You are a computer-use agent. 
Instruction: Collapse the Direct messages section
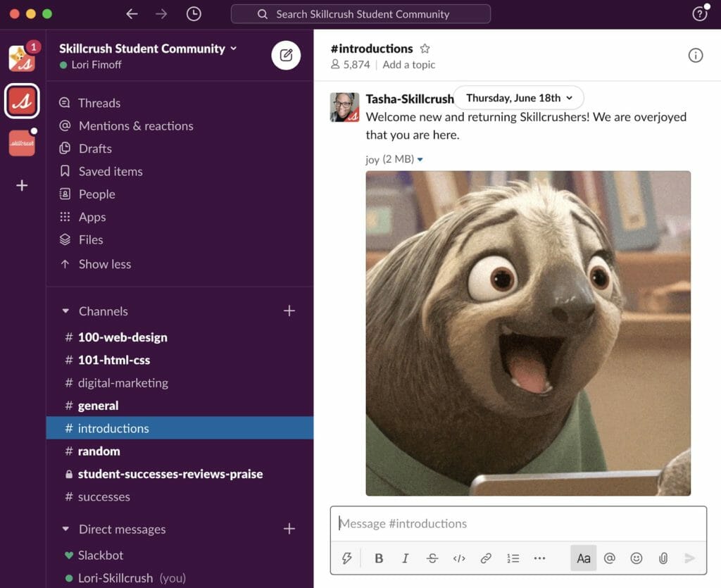(x=66, y=530)
